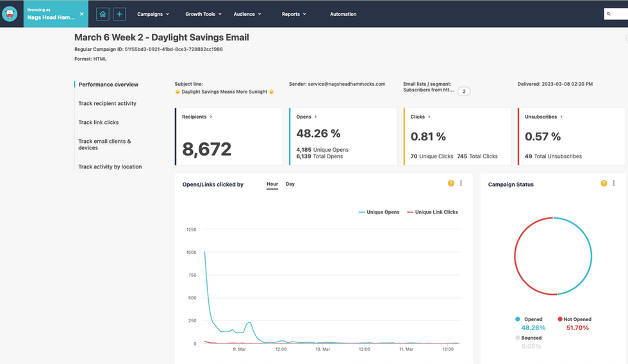Expand the Growth Tools dropdown menu

pos(204,14)
